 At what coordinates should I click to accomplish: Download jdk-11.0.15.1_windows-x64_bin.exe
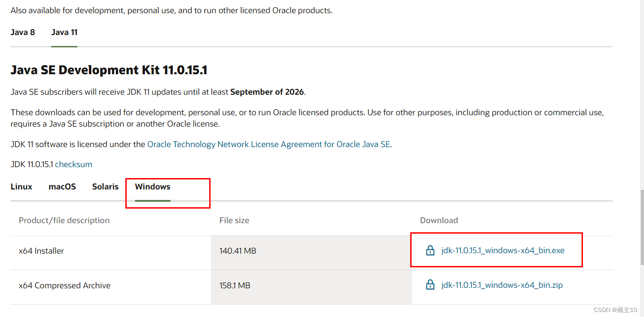(502, 250)
